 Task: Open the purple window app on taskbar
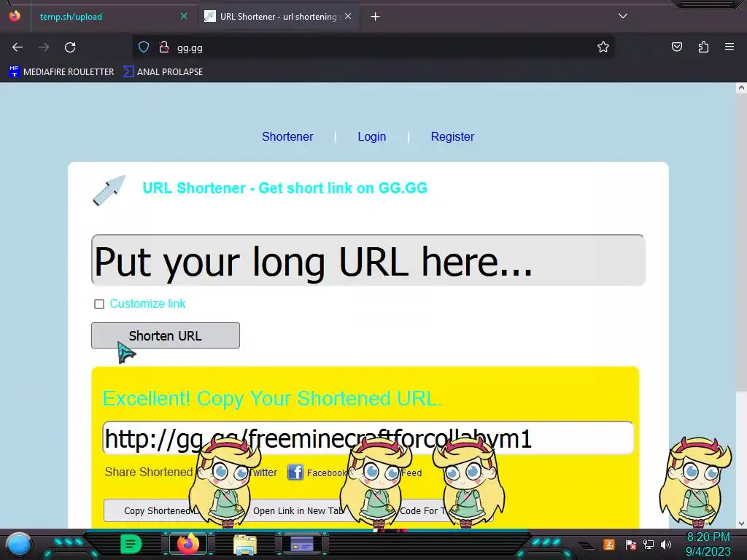[x=302, y=544]
